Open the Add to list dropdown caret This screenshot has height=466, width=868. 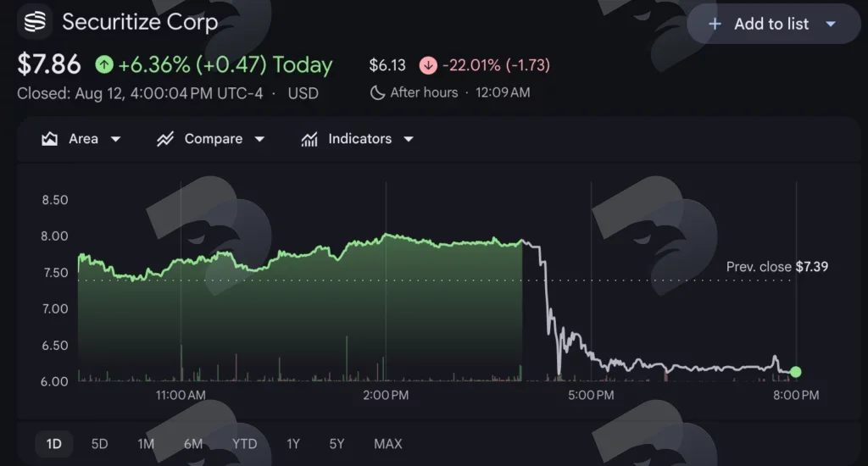831,25
